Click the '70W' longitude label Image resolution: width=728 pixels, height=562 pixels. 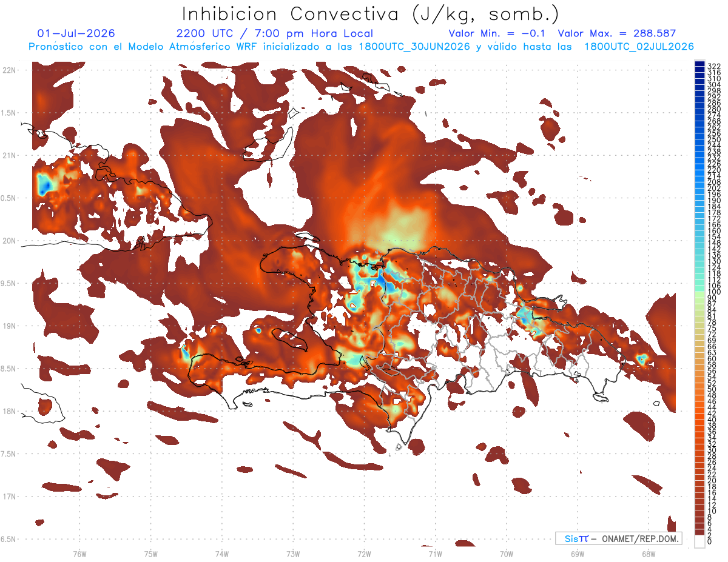(506, 554)
